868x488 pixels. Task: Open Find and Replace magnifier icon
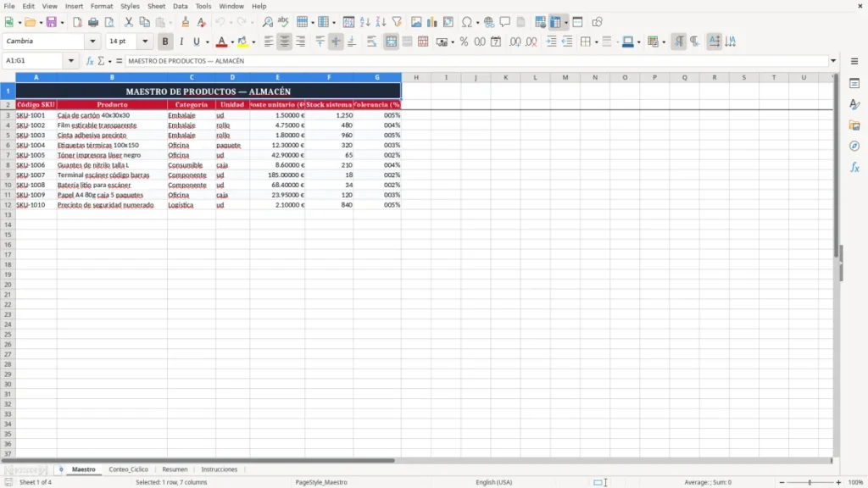tap(267, 22)
